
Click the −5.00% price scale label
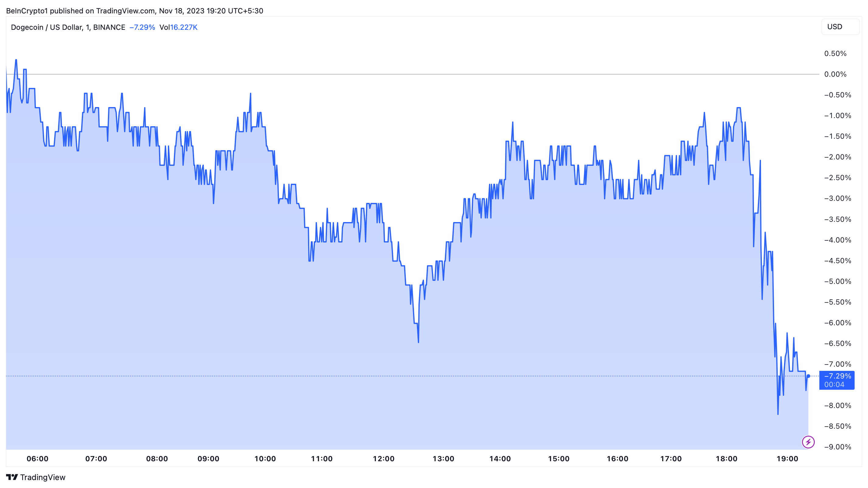pyautogui.click(x=837, y=281)
